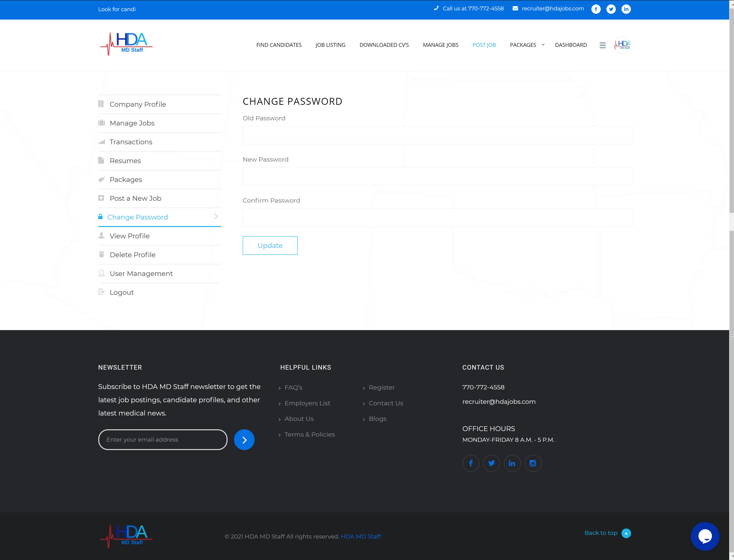Click the User Management user icon
This screenshot has height=560, width=734.
coord(101,273)
